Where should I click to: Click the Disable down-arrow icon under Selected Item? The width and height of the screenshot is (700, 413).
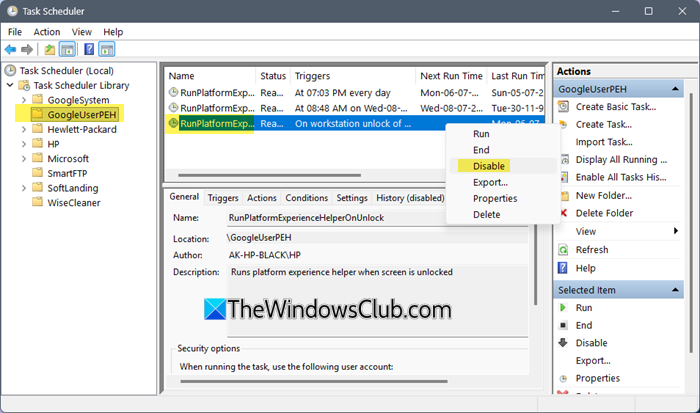point(563,342)
